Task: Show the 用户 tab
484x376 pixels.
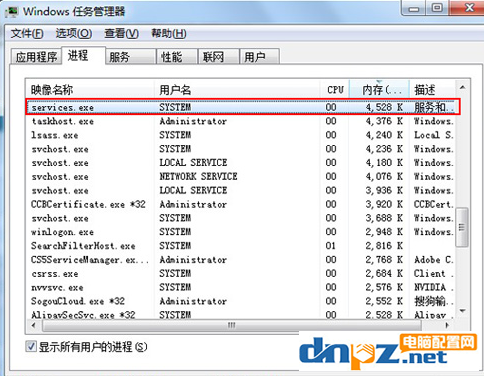Action: [x=259, y=57]
